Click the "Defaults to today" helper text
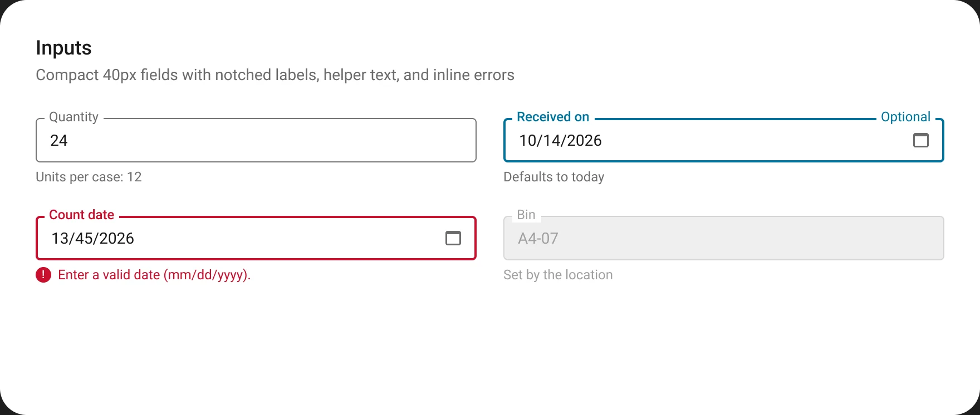 pyautogui.click(x=554, y=177)
